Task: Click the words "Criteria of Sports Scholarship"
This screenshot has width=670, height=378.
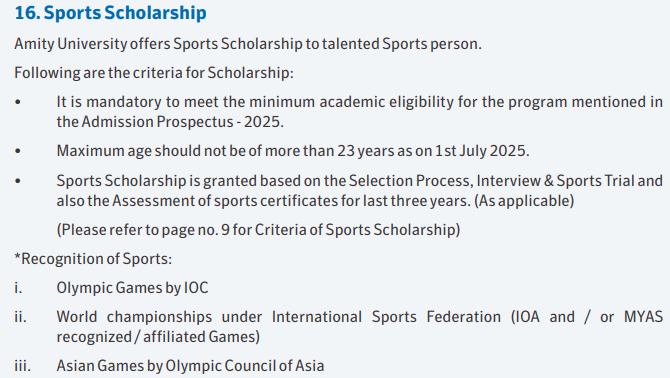Action: 356,230
